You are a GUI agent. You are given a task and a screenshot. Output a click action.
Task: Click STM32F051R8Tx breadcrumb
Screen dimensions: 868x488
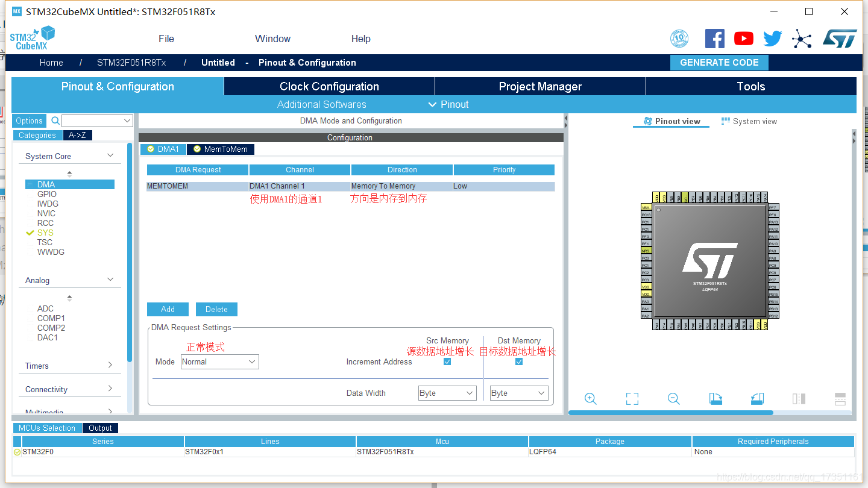[x=131, y=63]
